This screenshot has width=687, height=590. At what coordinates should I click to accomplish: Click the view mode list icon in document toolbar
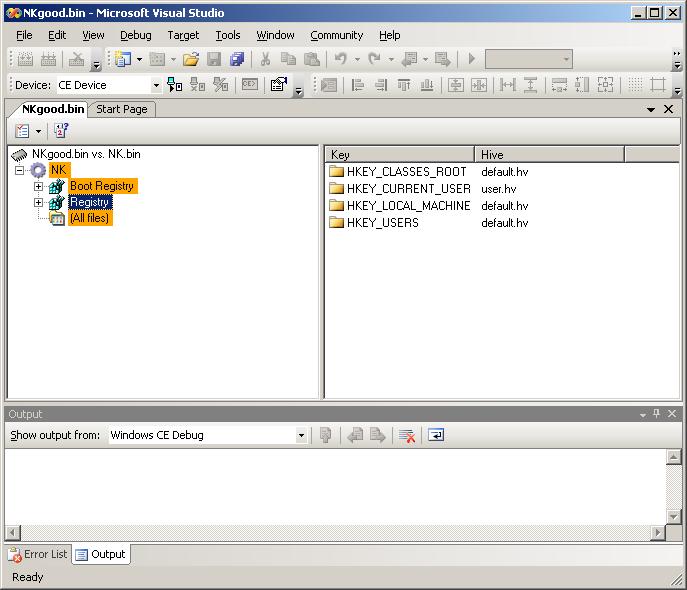coord(22,131)
